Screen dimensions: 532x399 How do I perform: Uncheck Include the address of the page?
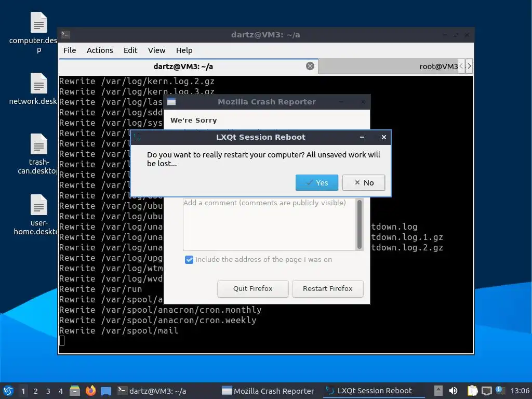189,260
